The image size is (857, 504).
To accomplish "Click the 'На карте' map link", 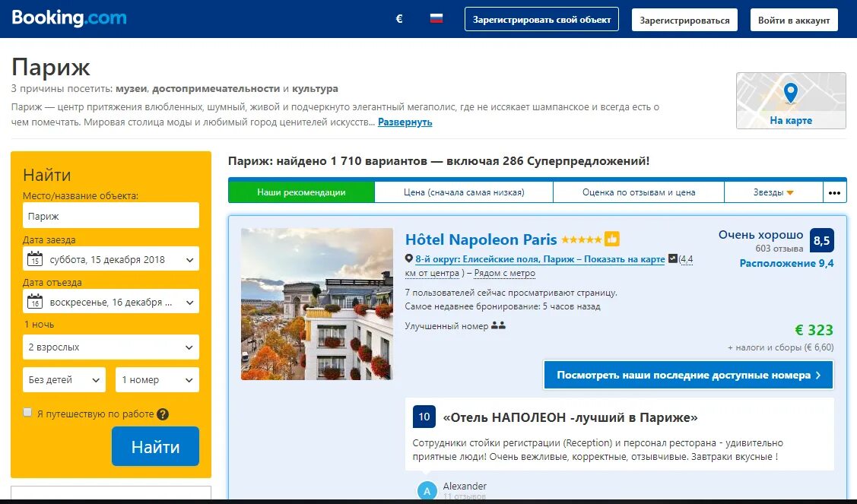I will coord(791,120).
